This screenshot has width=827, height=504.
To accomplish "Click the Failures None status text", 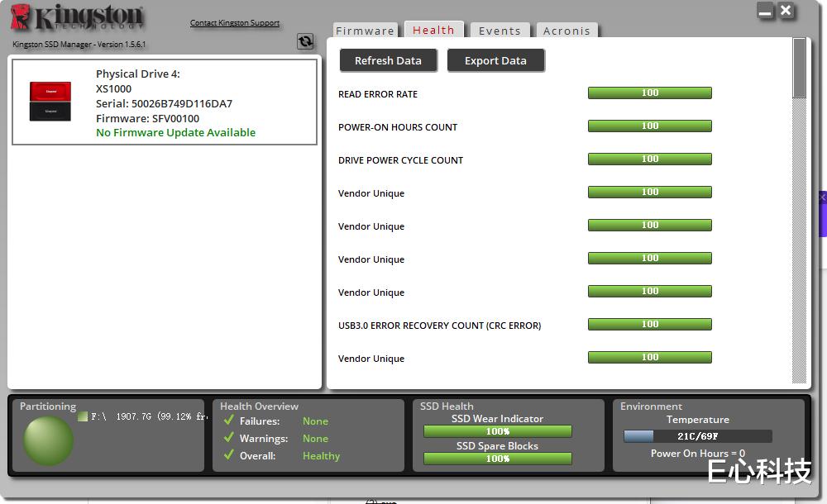I will click(315, 421).
